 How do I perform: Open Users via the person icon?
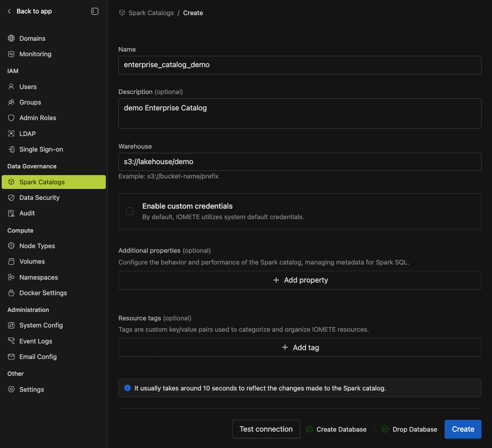11,86
